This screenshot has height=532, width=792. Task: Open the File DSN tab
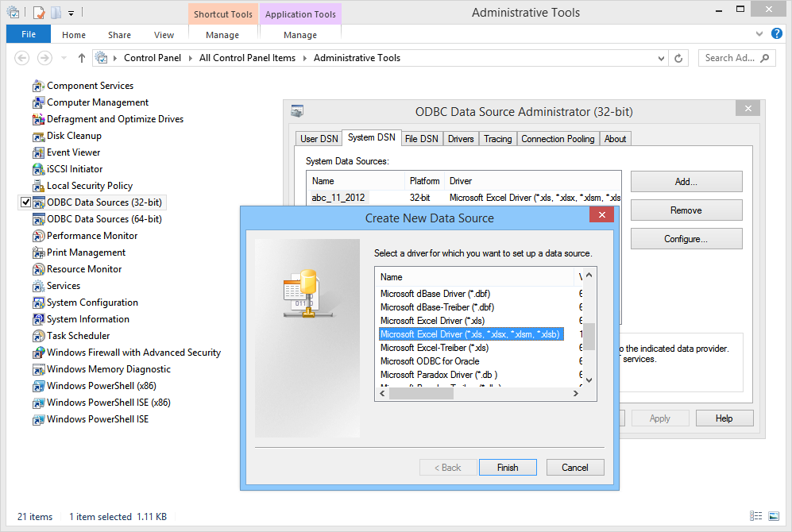[x=422, y=139]
